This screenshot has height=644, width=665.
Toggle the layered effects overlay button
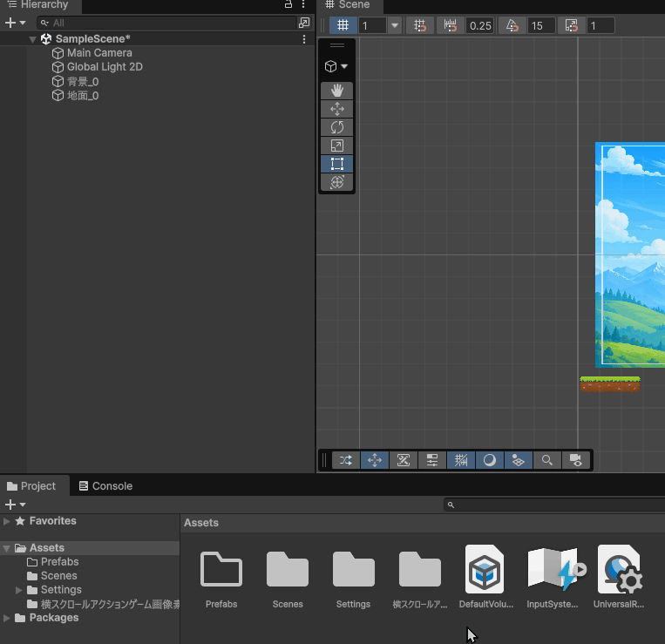[519, 460]
